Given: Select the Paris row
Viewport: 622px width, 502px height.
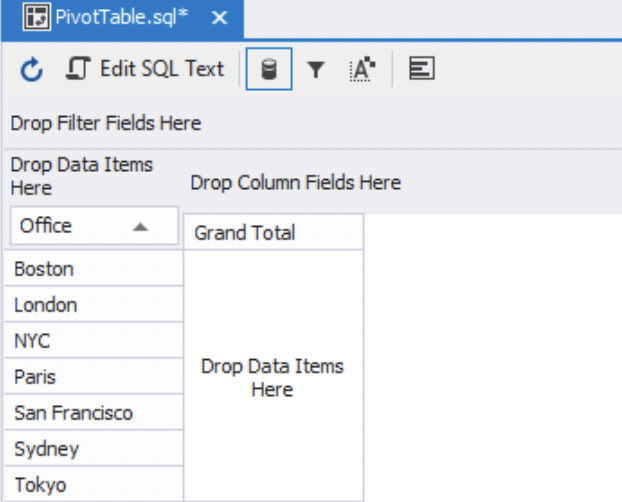Looking at the screenshot, I should 92,377.
